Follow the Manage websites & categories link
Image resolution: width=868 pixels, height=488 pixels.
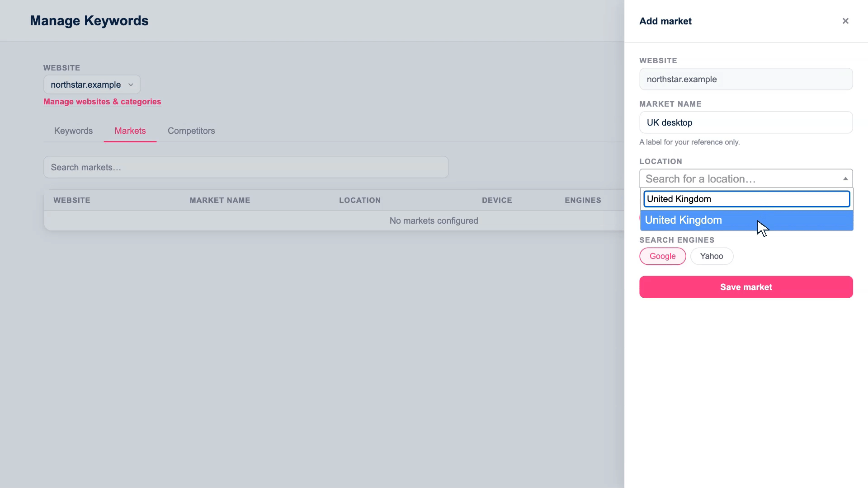tap(102, 102)
